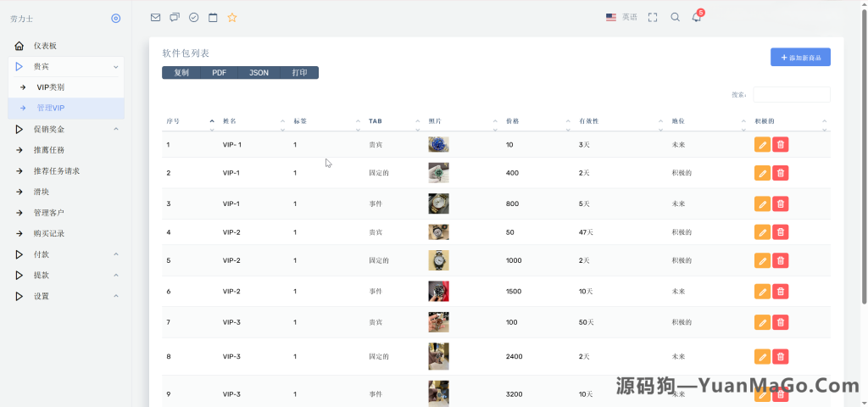Screen dimensions: 868x407
Task: Collapse the 促销奖金 sidebar section
Action: point(66,129)
